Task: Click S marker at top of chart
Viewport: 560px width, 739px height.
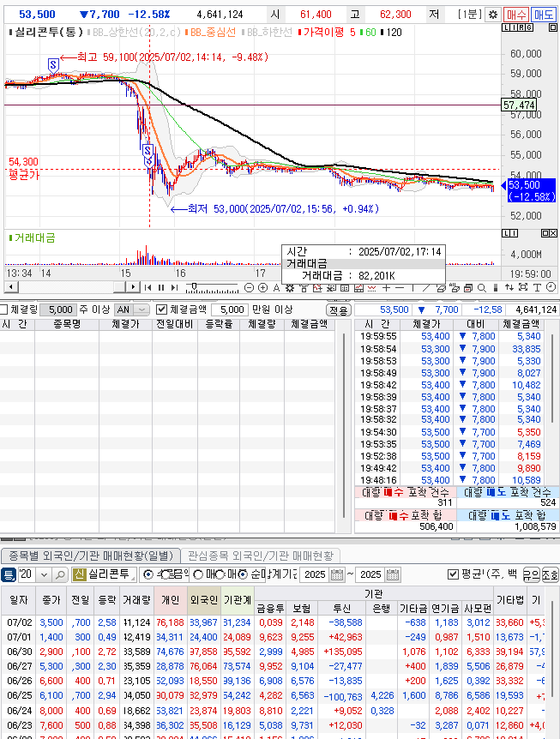Action: click(x=53, y=65)
